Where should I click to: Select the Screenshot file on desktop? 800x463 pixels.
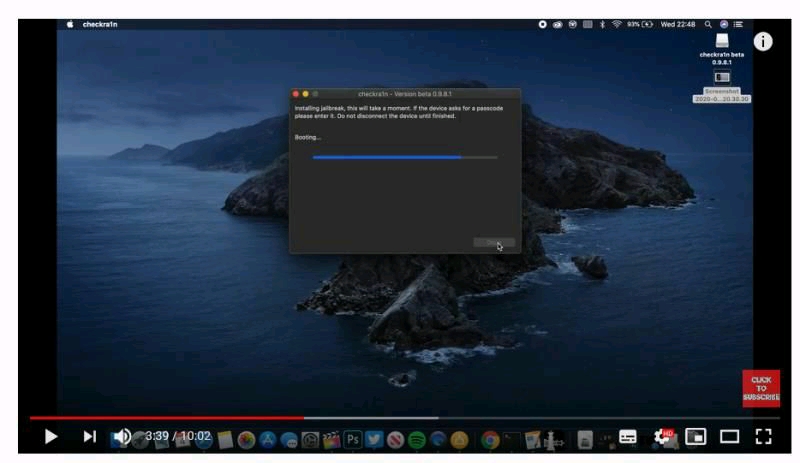pos(721,86)
